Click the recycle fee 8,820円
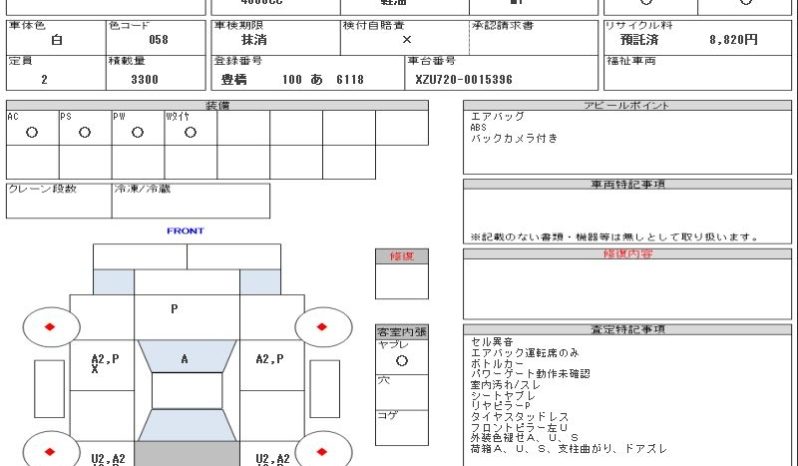The width and height of the screenshot is (798, 466). click(733, 40)
